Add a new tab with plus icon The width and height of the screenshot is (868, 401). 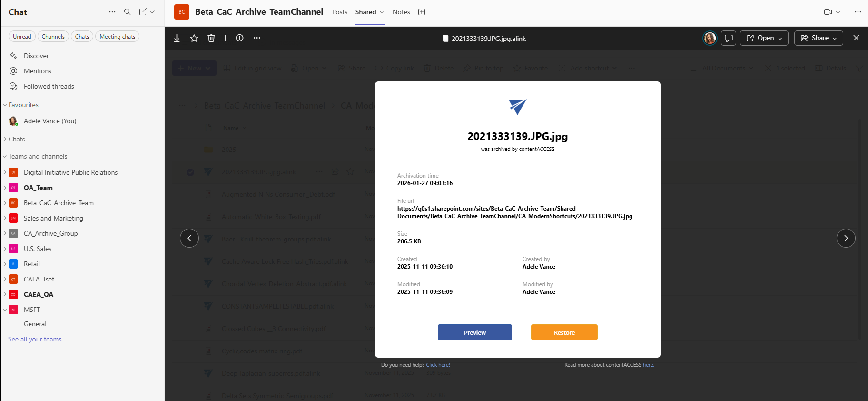422,12
